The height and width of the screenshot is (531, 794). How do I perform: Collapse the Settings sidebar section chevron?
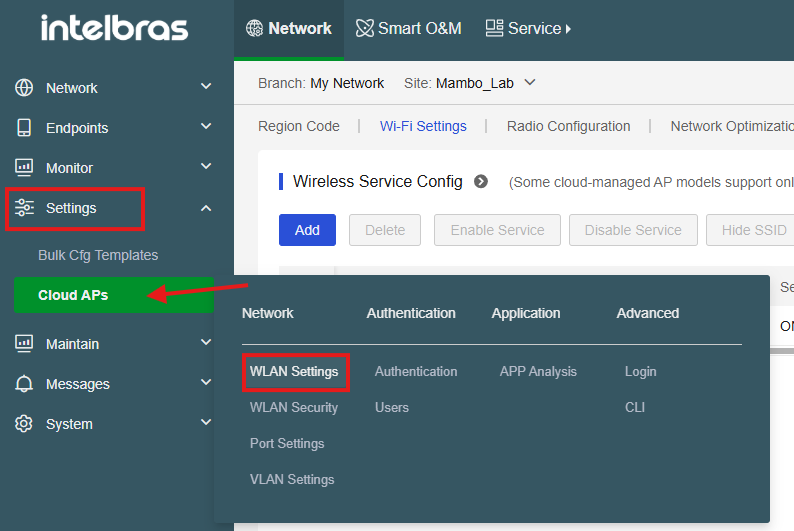(x=206, y=208)
